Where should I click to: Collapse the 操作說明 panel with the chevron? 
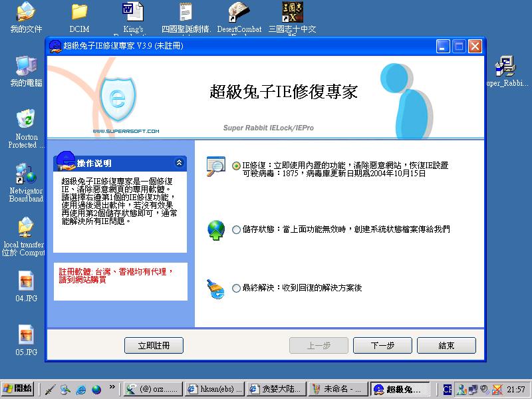point(179,163)
